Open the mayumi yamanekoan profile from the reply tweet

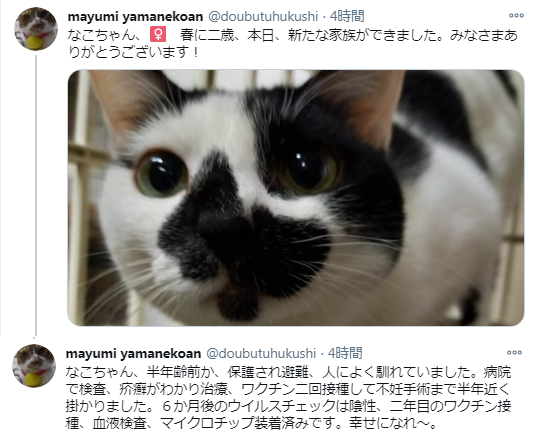pos(133,353)
